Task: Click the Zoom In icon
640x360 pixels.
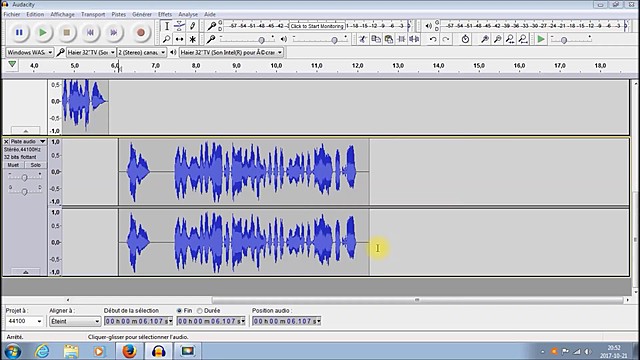Action: [x=484, y=39]
